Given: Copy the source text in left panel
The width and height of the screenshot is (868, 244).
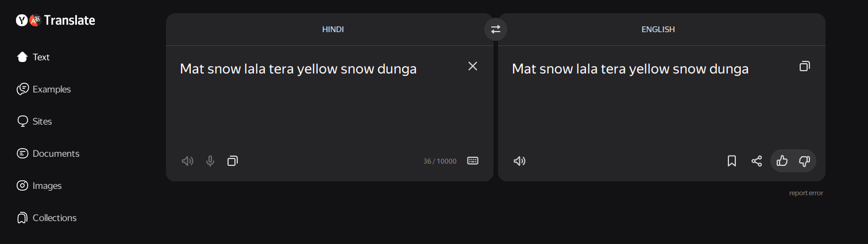Looking at the screenshot, I should tap(232, 161).
